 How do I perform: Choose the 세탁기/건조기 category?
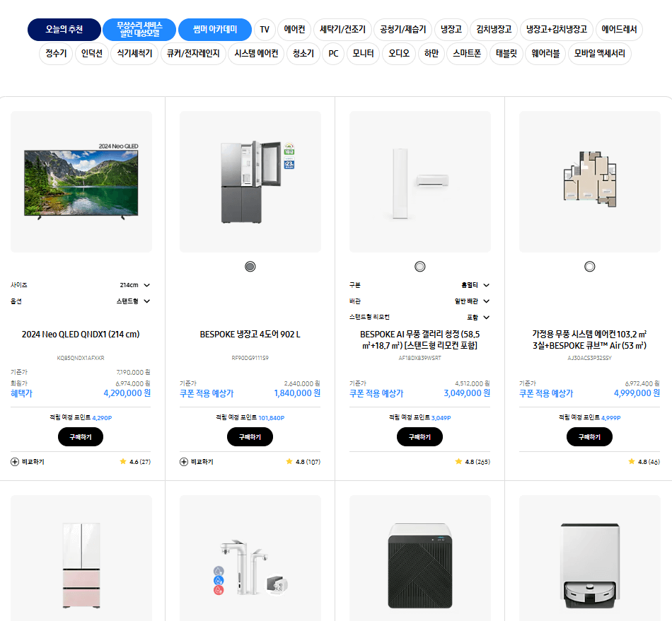point(342,30)
